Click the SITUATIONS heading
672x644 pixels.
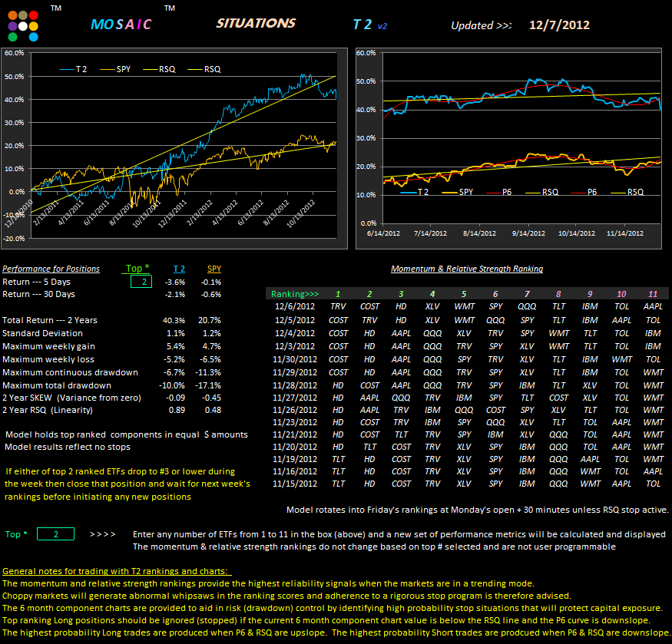coord(256,23)
